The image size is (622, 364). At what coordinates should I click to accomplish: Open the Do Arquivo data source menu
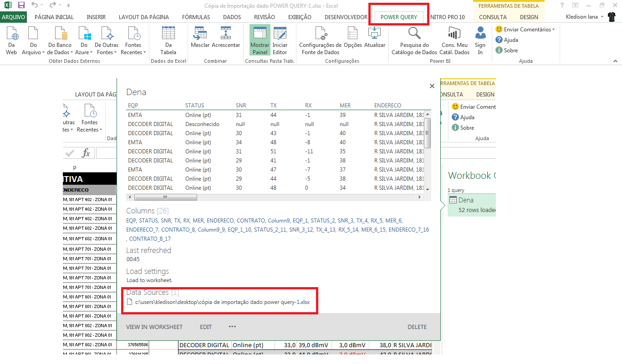click(33, 41)
